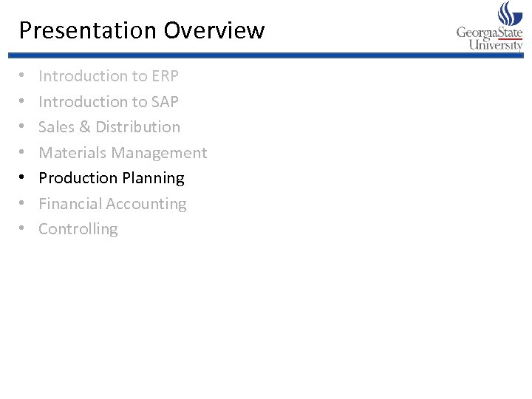Click the "University" text in the logo
The image size is (532, 399).
point(495,44)
